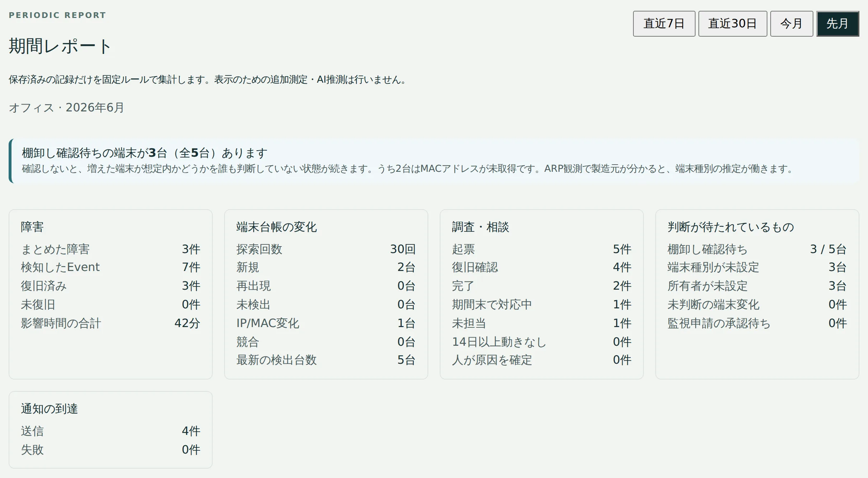Click the 送信 row
Image resolution: width=868 pixels, height=478 pixels.
pos(111,431)
